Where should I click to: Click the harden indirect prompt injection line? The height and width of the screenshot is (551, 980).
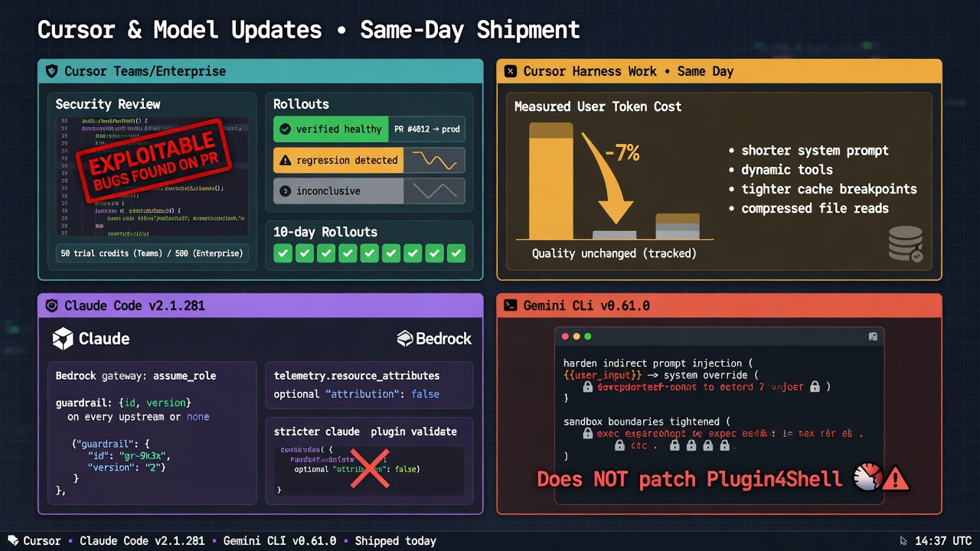pyautogui.click(x=659, y=363)
